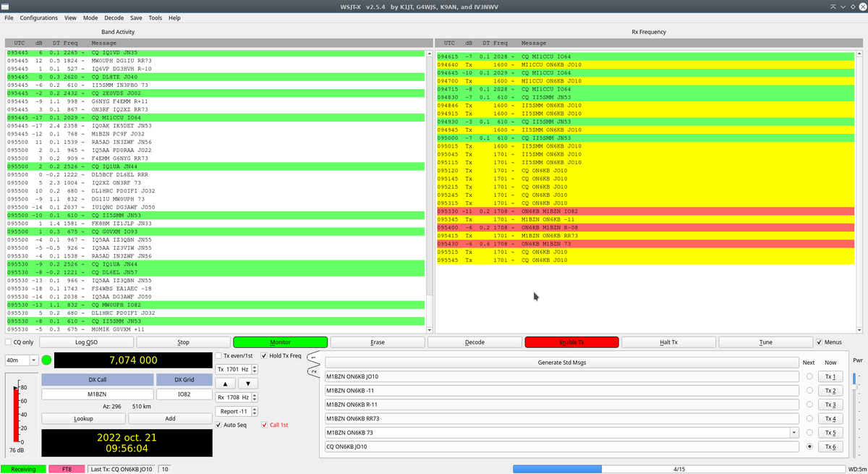868x474 pixels.
Task: Click Band Activity row CQ DL8TE JO40
Action: (x=215, y=77)
